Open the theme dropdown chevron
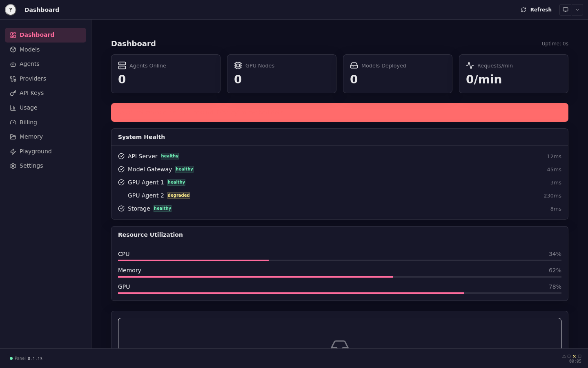Screen dimensions: 588x368 tap(577, 10)
